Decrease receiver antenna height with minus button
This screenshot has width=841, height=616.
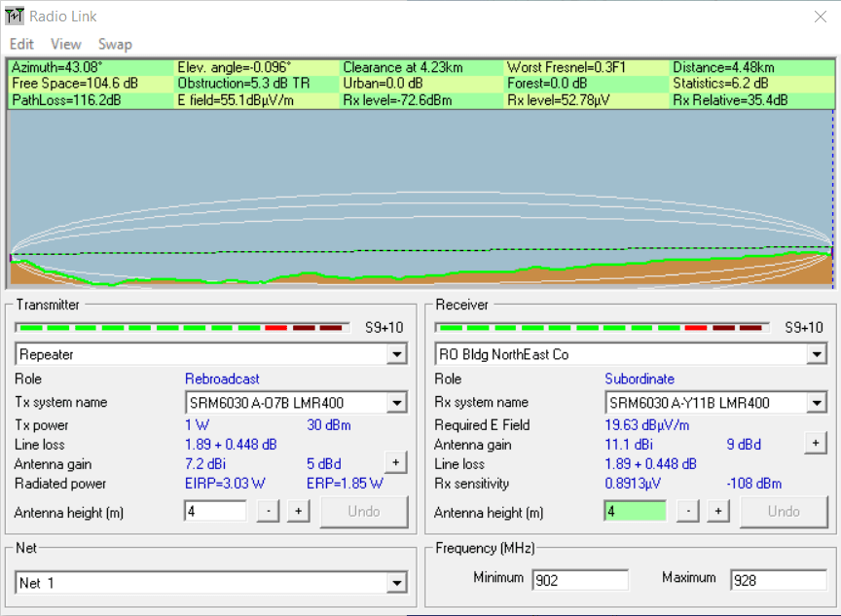point(688,510)
